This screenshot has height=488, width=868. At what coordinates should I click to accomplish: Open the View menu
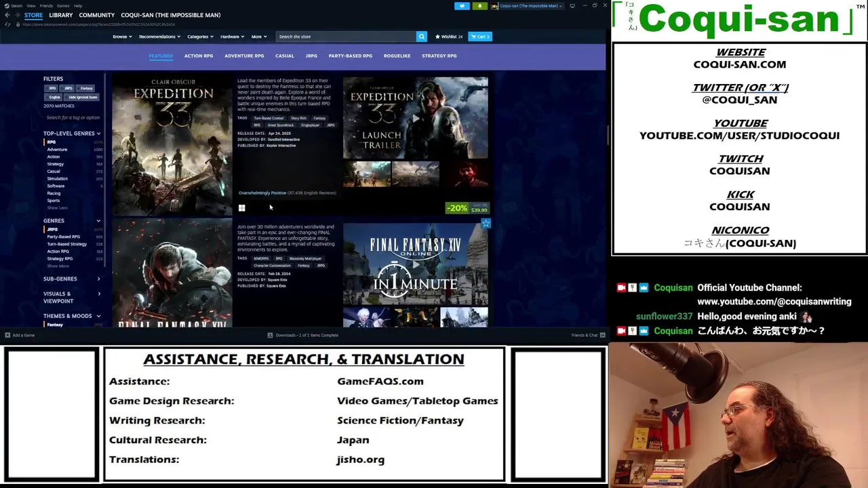(31, 5)
